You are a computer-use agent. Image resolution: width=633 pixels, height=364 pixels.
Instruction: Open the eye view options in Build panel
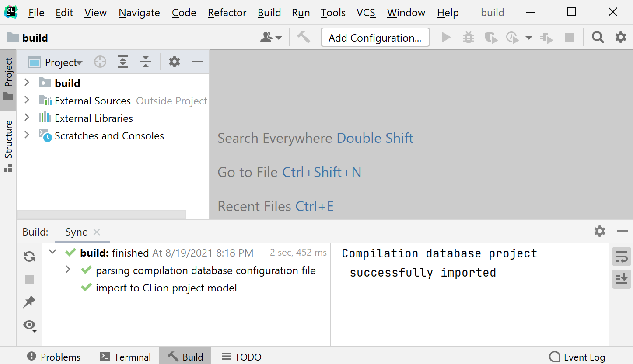tap(30, 325)
